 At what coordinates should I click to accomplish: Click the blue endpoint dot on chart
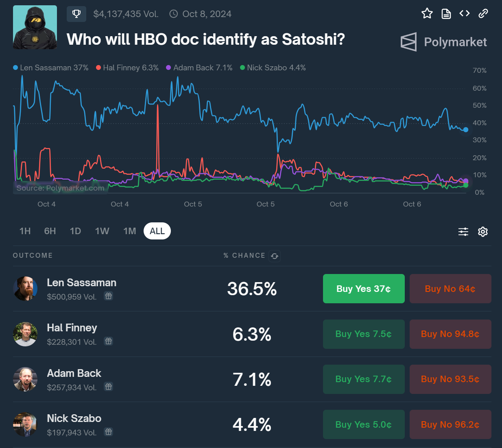click(466, 130)
